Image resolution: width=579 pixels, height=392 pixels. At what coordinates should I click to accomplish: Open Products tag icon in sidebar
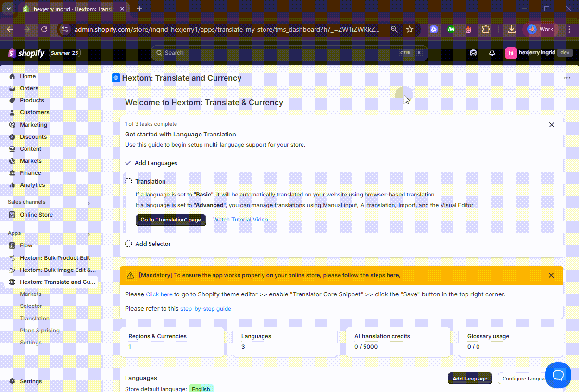12,100
